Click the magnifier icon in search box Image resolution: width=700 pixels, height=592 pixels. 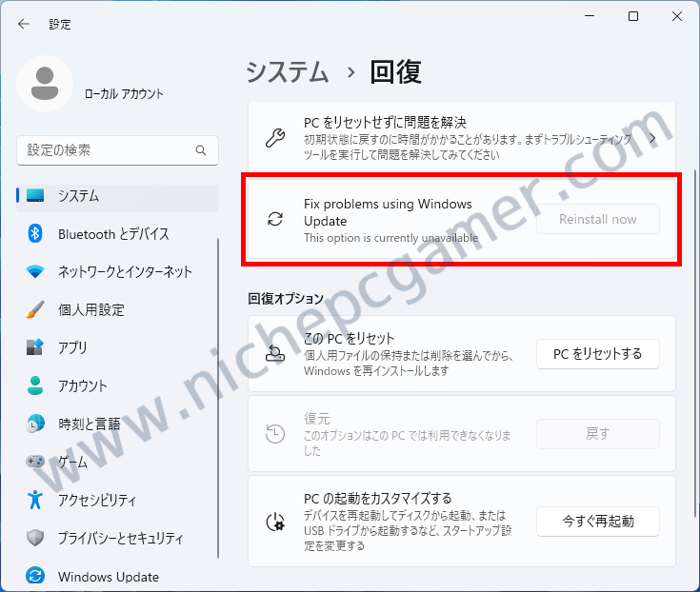tap(201, 150)
